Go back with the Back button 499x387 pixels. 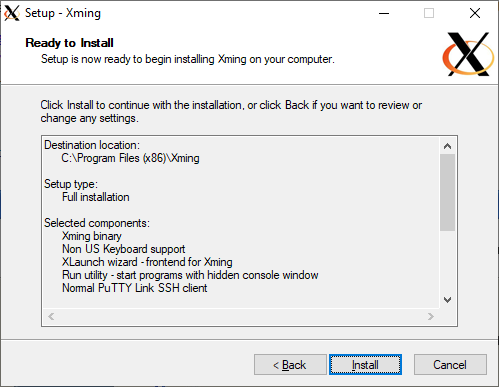point(290,365)
